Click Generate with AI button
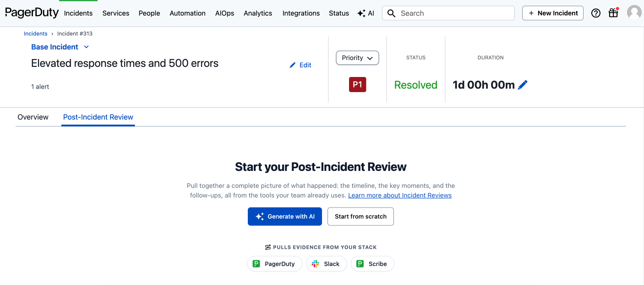Screen dimensions: 644x285 [285, 216]
